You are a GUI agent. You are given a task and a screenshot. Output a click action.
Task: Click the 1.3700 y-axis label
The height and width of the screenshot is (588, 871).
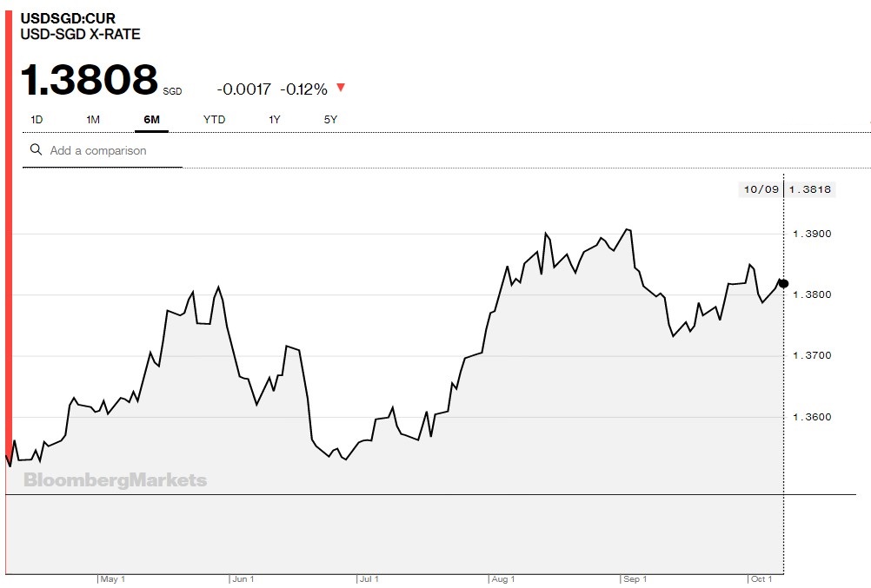pyautogui.click(x=812, y=355)
